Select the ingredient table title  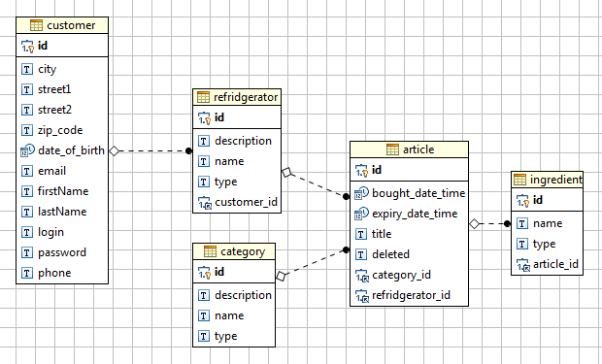click(x=556, y=180)
